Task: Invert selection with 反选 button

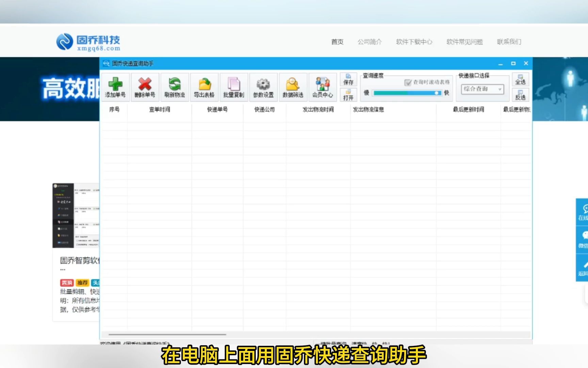Action: coord(520,95)
